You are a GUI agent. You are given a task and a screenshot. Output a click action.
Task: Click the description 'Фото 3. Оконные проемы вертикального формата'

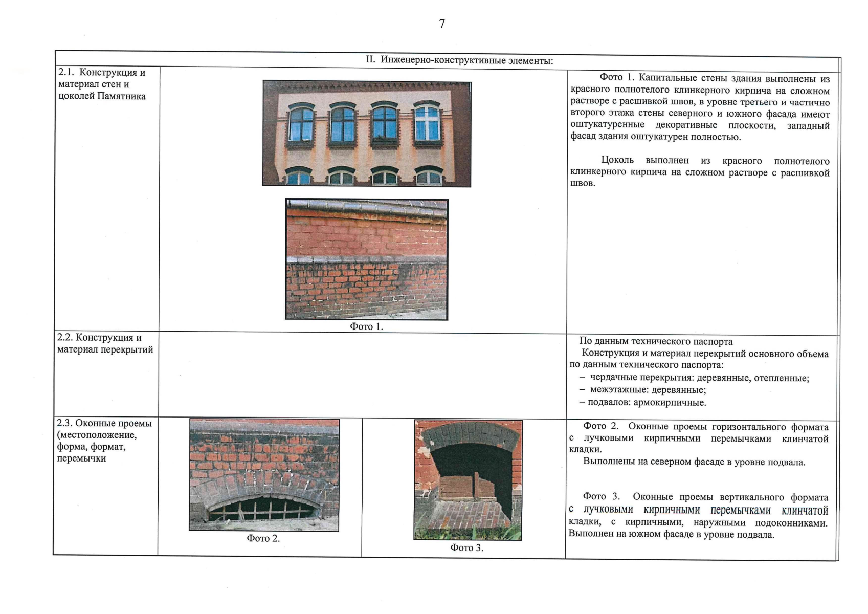(699, 516)
